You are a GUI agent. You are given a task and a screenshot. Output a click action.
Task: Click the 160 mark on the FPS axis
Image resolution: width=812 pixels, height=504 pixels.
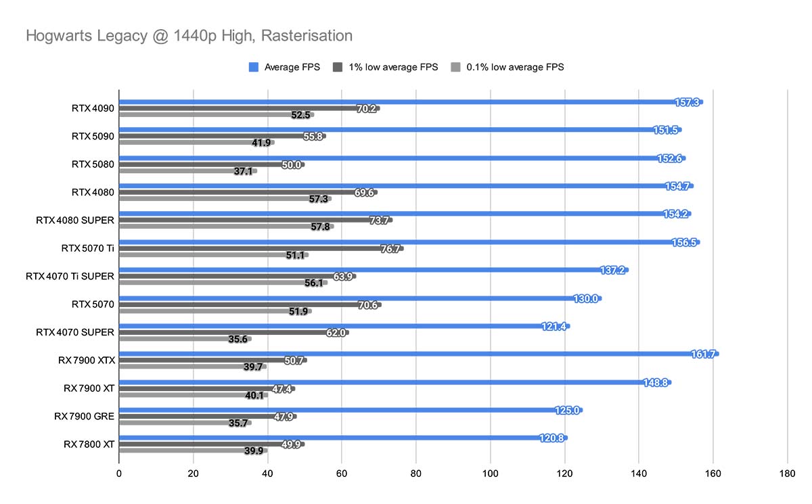coord(714,472)
